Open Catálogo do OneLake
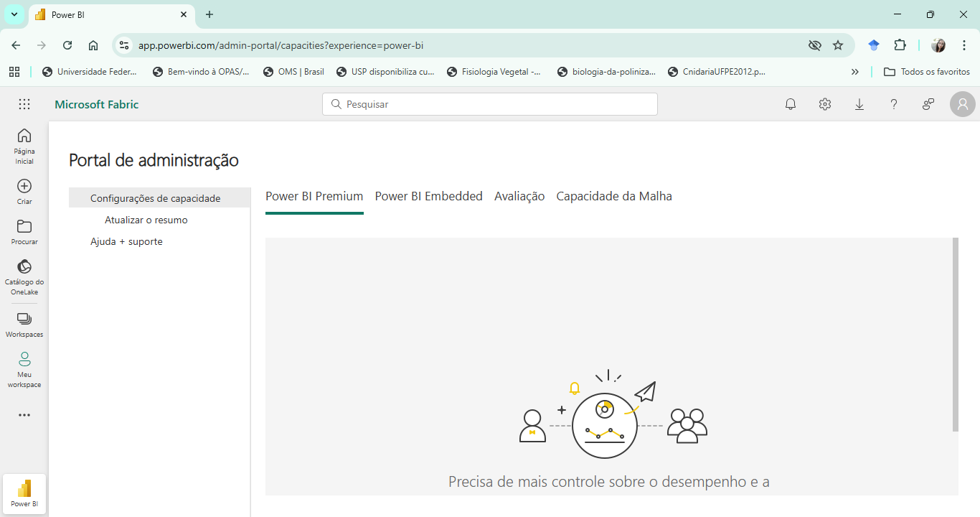This screenshot has height=517, width=980. 24,277
